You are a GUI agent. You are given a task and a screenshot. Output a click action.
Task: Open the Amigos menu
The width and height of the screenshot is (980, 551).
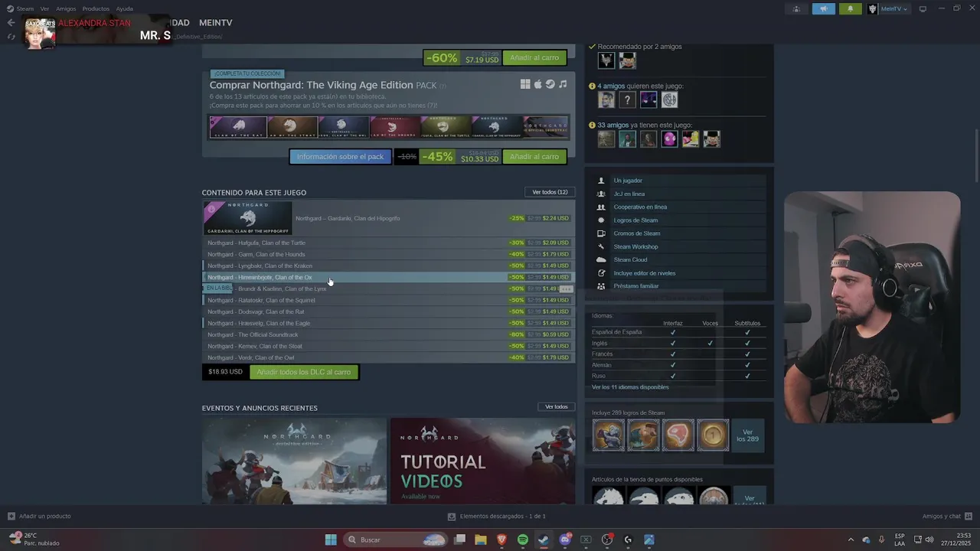click(x=66, y=8)
